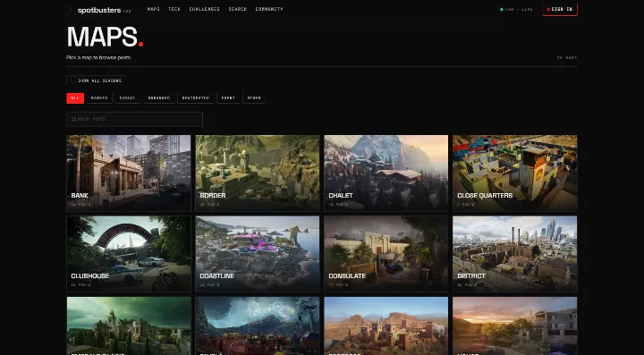644x355 pixels.
Task: Open the Community nav item
Action: (269, 9)
